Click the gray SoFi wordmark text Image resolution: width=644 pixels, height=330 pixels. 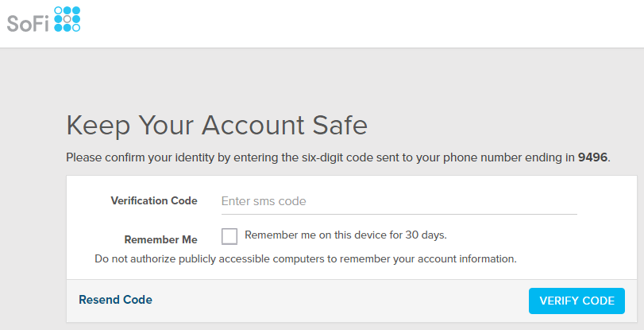pos(28,24)
